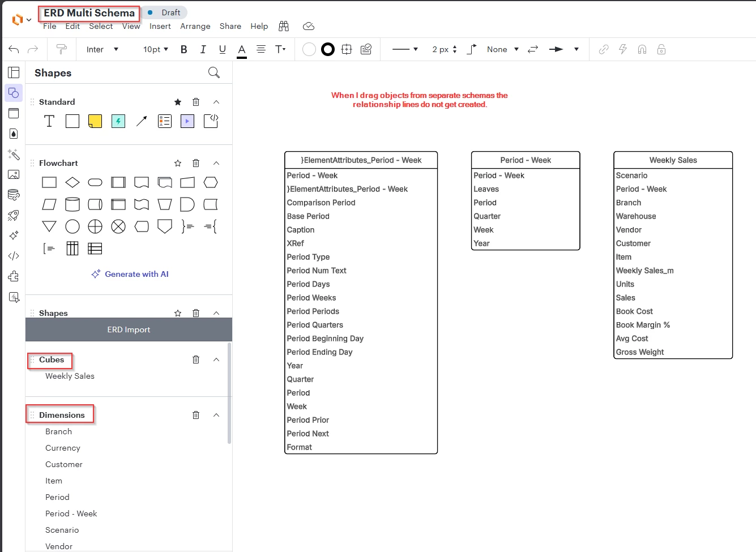Open the text color picker
This screenshot has height=552, width=756.
[242, 50]
